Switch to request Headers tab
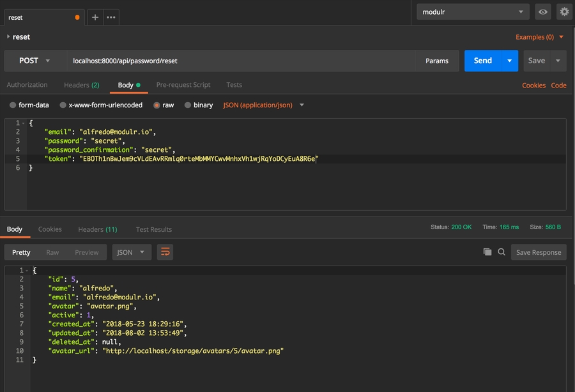 coord(81,85)
